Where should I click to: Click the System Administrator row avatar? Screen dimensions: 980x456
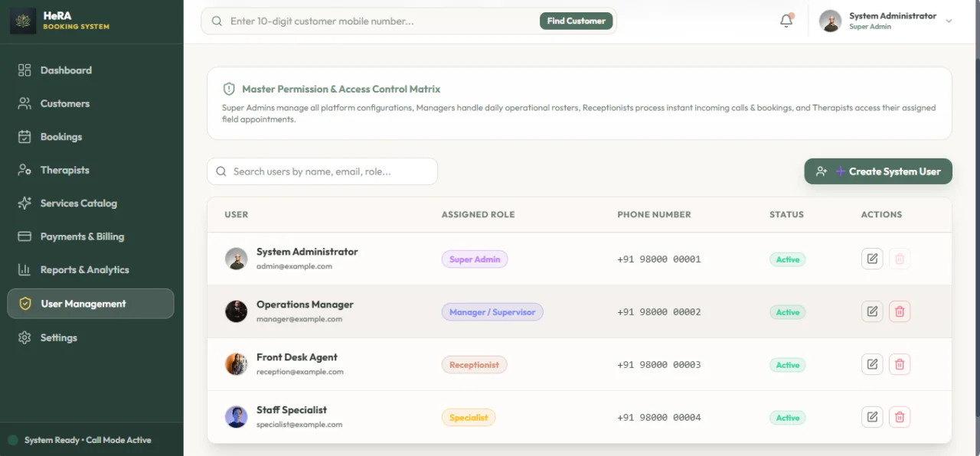236,259
